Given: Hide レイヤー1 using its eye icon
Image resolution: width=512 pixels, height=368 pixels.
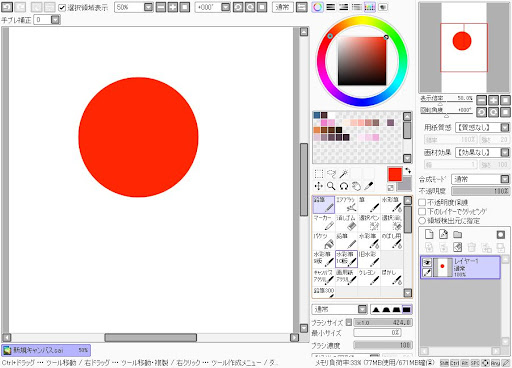Looking at the screenshot, I should pos(427,262).
